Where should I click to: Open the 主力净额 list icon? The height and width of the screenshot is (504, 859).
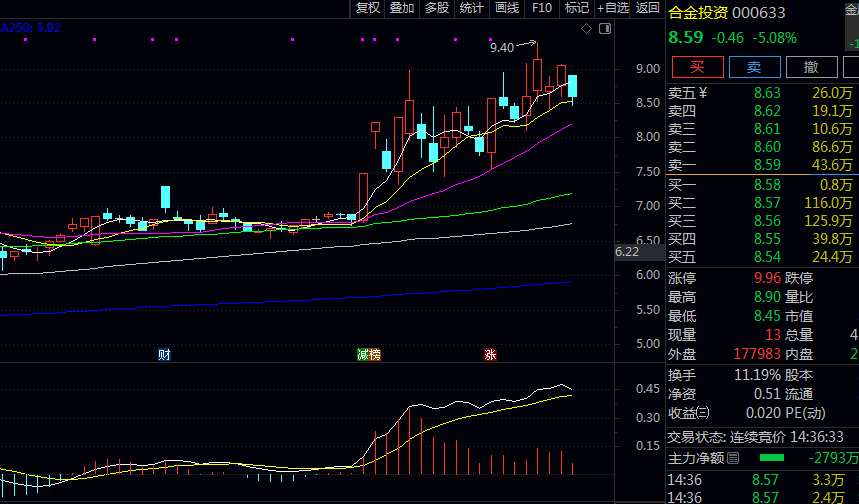click(x=733, y=459)
